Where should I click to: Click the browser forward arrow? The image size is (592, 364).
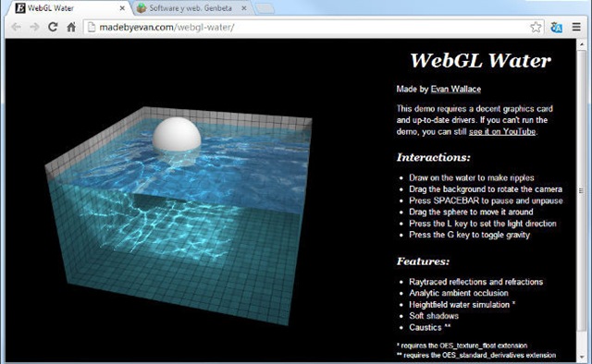click(34, 27)
